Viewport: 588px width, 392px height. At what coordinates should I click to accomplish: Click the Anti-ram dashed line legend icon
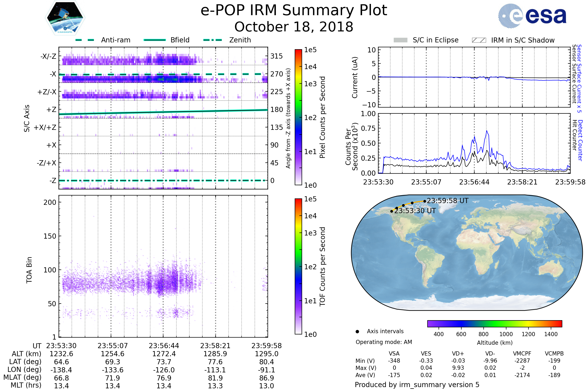(x=85, y=40)
